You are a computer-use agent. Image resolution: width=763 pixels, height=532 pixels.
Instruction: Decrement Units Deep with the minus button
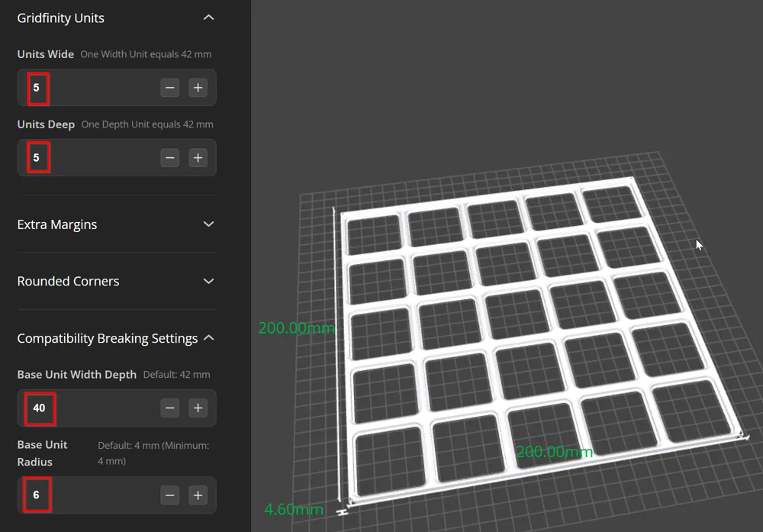click(169, 157)
